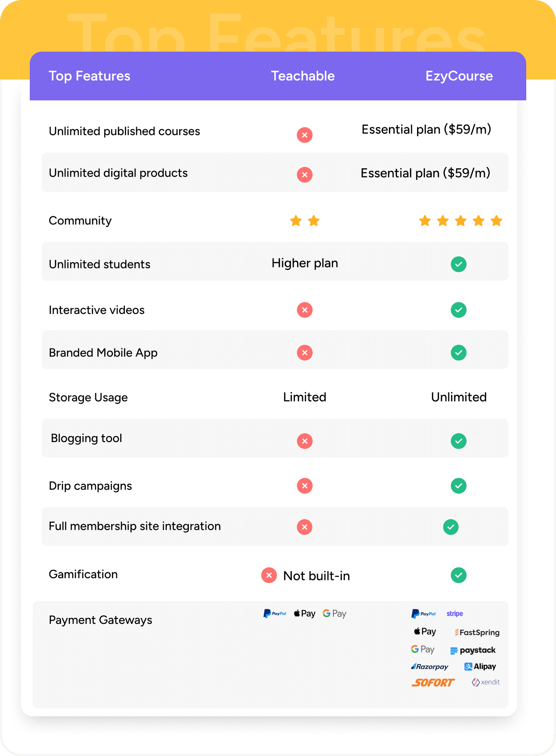Click the green check for Unlimited students
Screen dimensions: 556x756
[x=458, y=264]
